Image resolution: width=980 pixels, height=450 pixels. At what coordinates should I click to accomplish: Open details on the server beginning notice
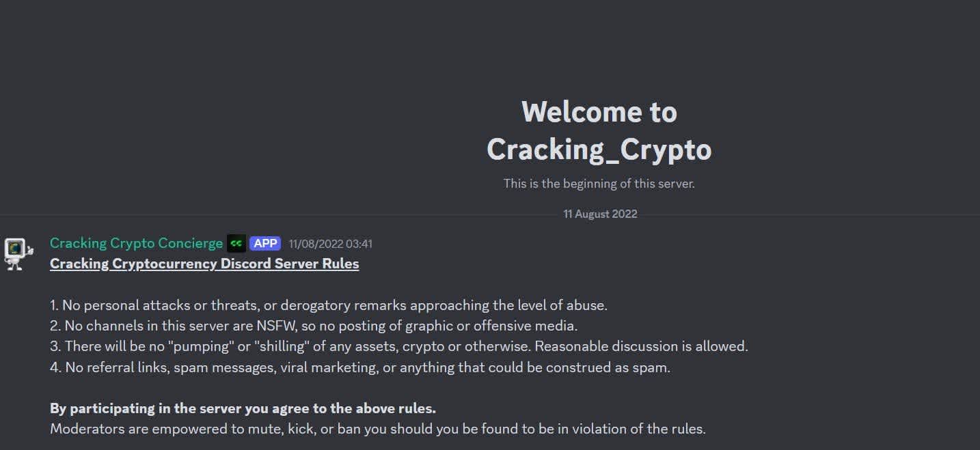point(599,183)
